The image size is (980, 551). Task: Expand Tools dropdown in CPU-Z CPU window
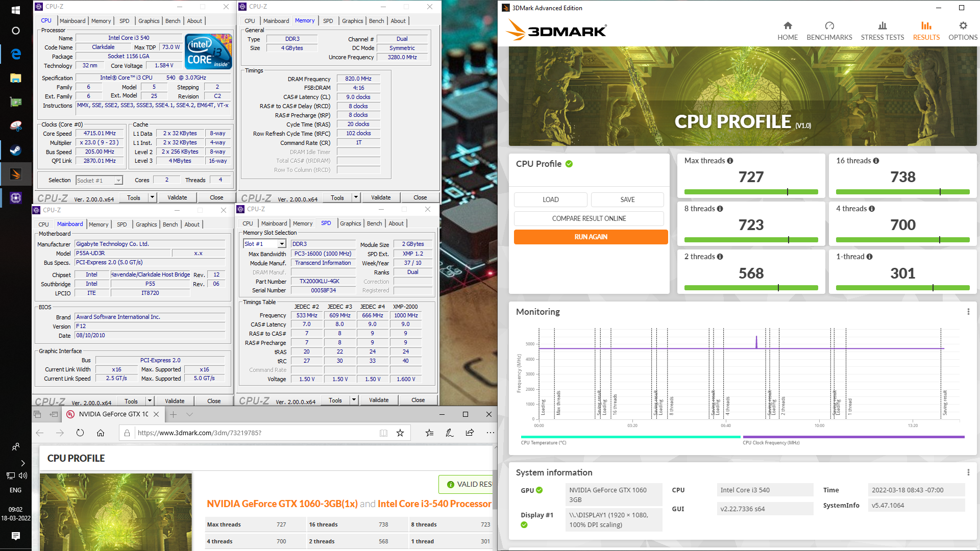point(152,197)
